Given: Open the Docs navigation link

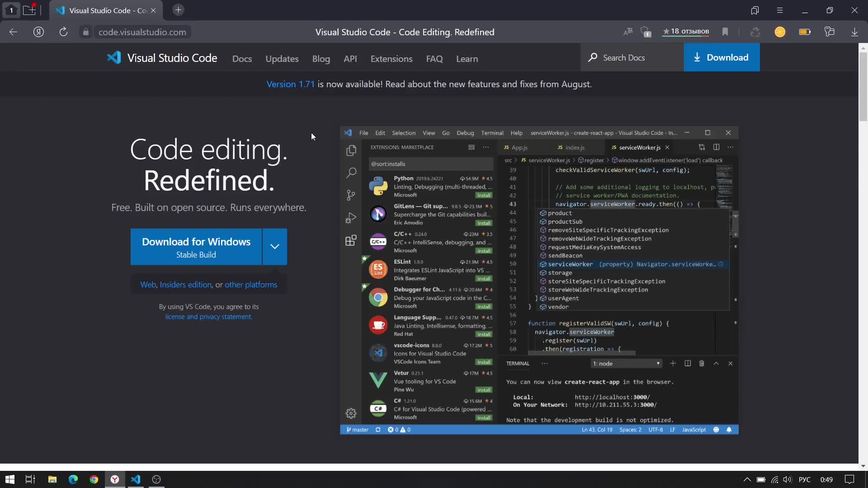Looking at the screenshot, I should [242, 59].
